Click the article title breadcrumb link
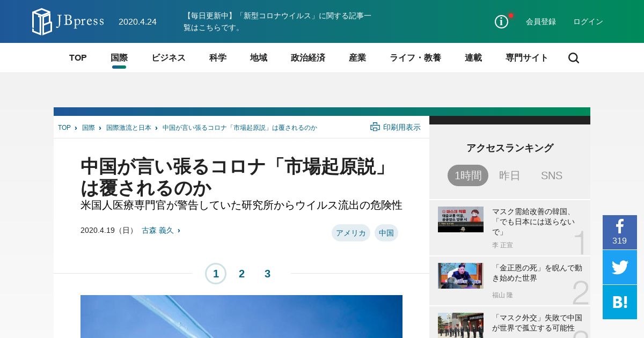Viewport: 644px width, 338px height. [240, 128]
